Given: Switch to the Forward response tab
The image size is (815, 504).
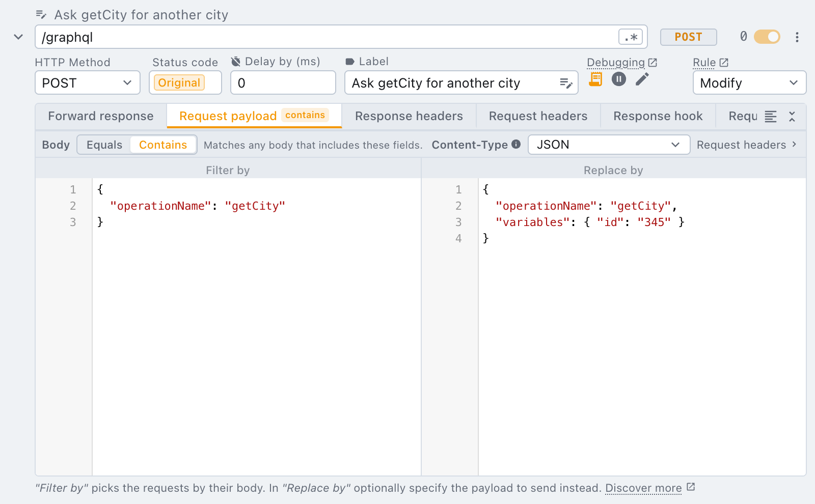Looking at the screenshot, I should 101,116.
